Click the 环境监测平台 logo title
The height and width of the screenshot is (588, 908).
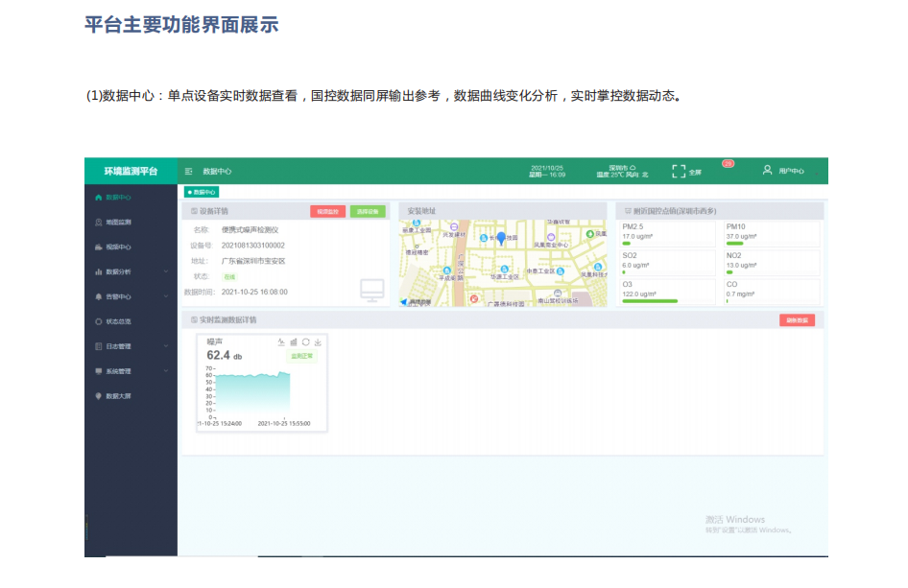[131, 172]
